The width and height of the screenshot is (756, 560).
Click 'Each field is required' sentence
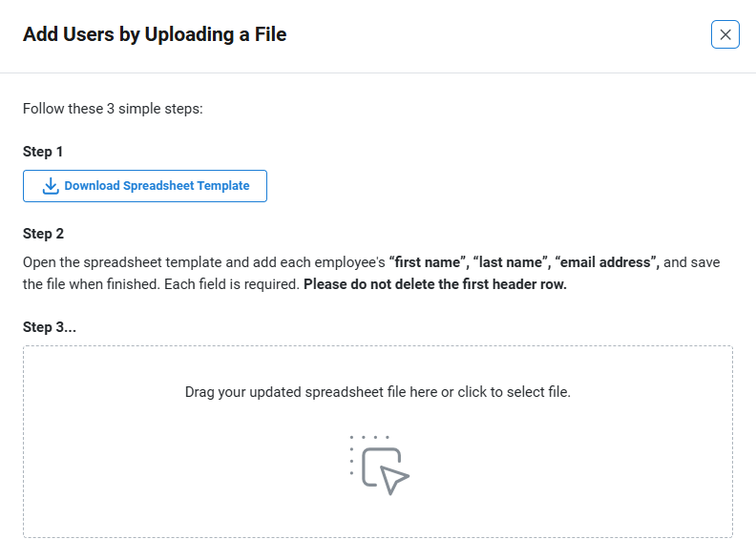pyautogui.click(x=232, y=284)
